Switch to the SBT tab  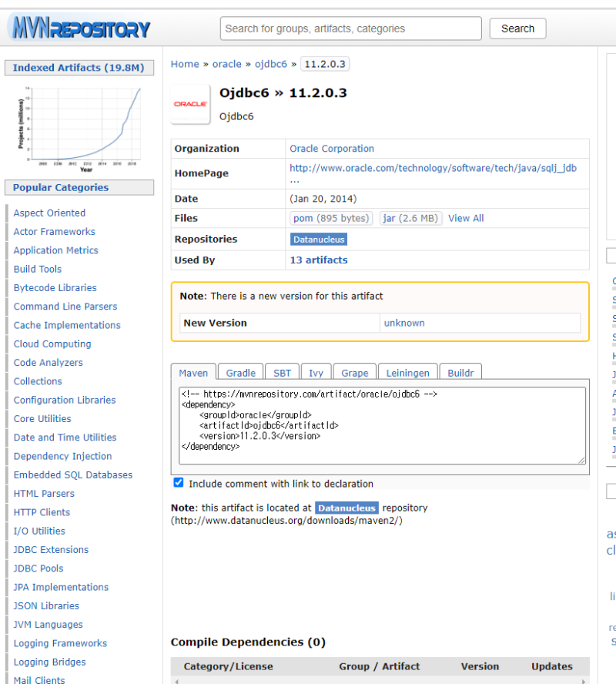click(x=282, y=372)
